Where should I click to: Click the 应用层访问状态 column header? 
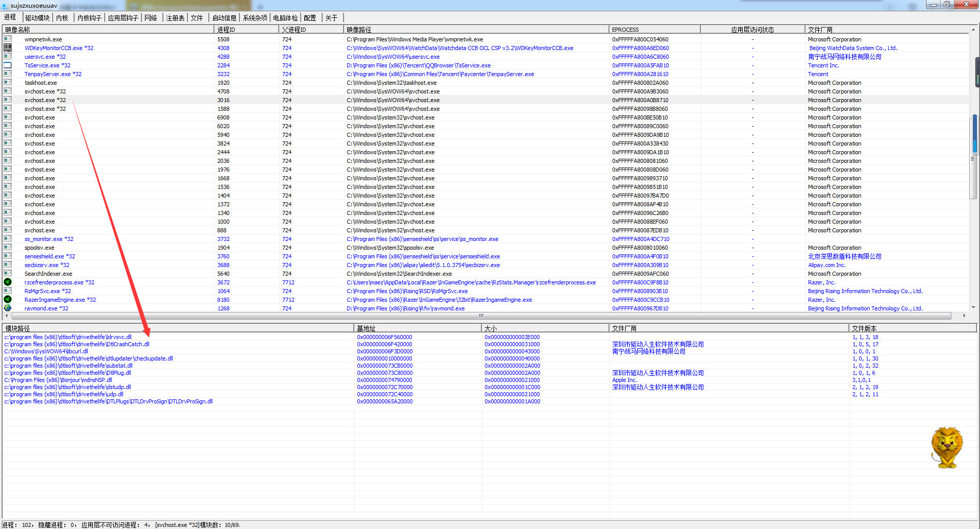coord(753,30)
